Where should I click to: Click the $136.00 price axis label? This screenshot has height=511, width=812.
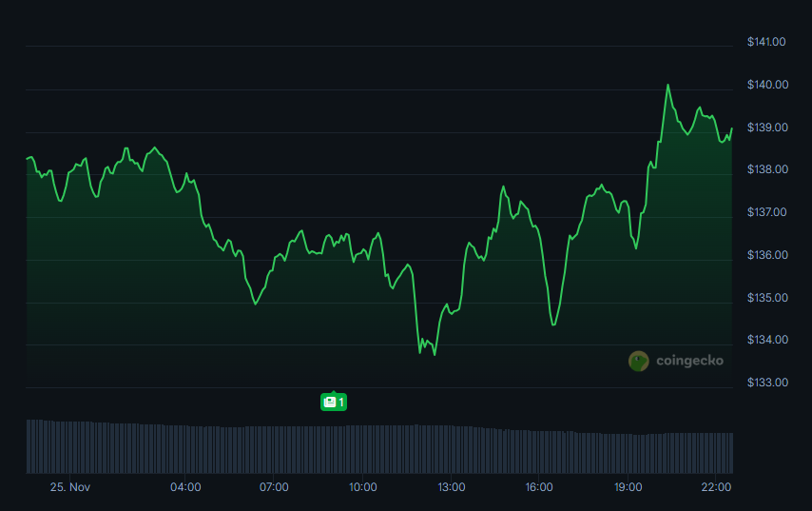pos(766,255)
